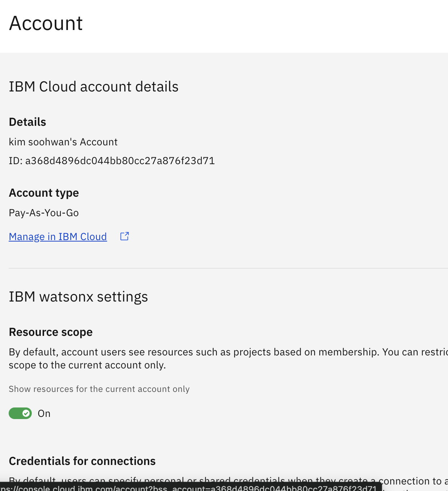Click the Account page title
The image size is (448, 491).
[x=46, y=24]
